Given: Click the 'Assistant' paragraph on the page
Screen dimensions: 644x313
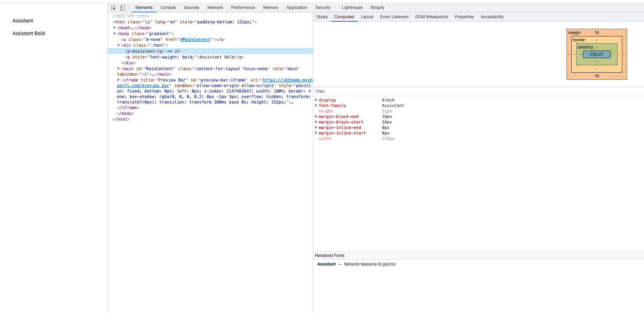Looking at the screenshot, I should [x=23, y=21].
